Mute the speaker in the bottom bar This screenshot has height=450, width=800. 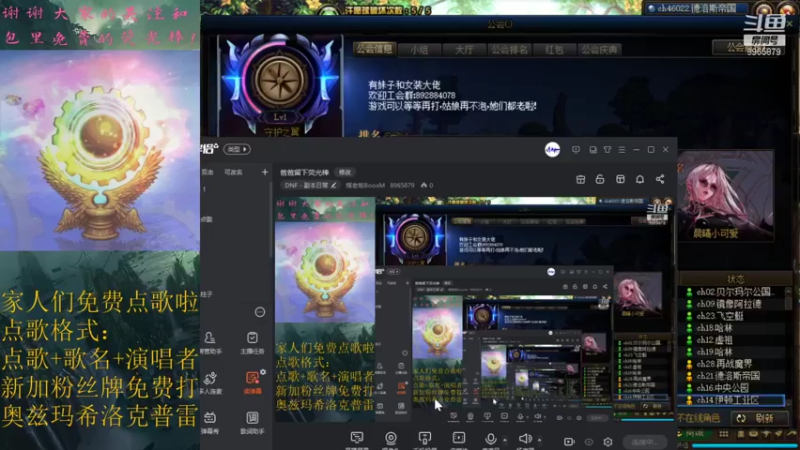pos(524,438)
